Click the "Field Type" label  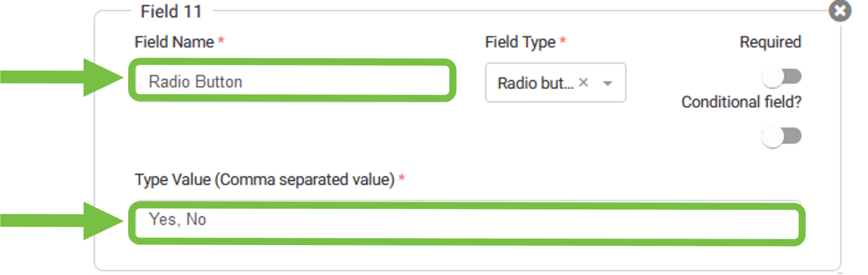click(x=520, y=42)
